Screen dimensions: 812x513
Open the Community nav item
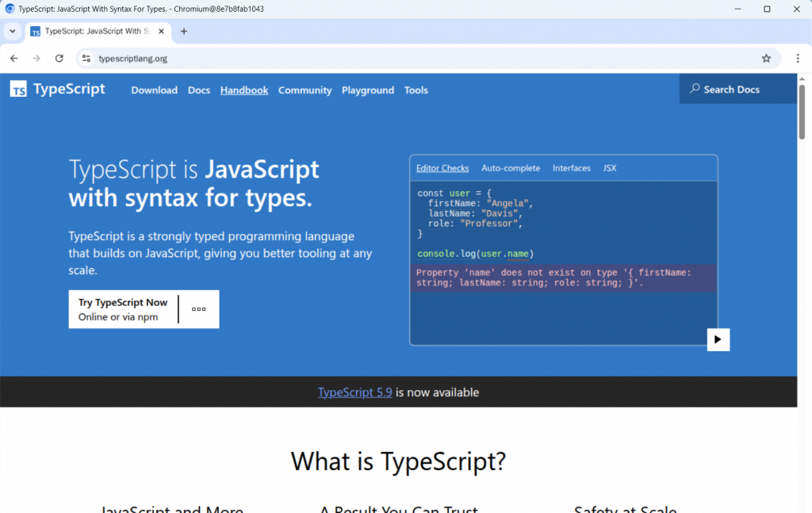305,90
